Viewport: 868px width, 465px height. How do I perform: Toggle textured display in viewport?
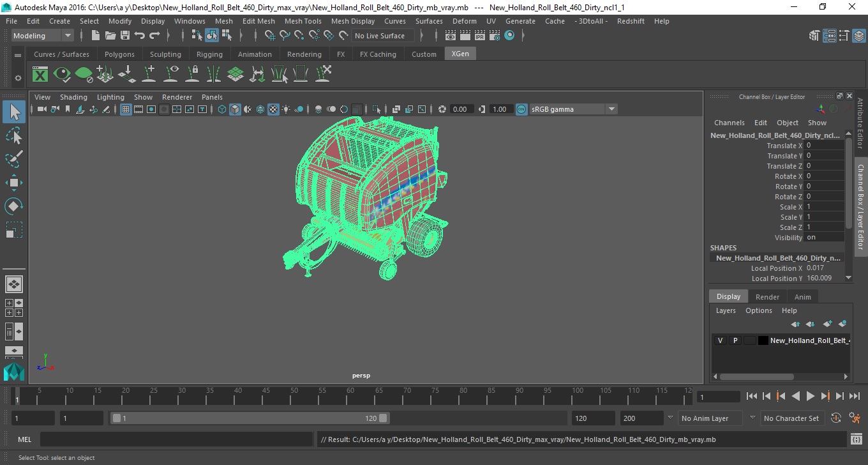[273, 109]
